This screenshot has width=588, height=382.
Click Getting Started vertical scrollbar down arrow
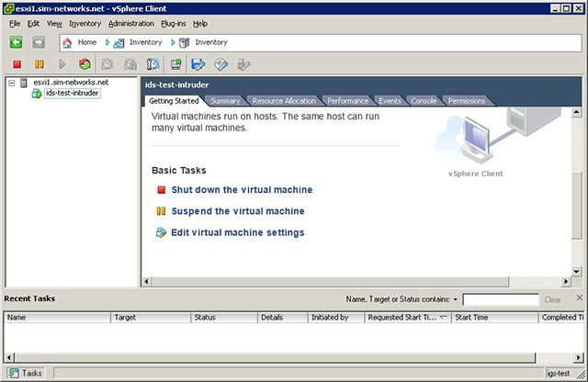[x=576, y=271]
